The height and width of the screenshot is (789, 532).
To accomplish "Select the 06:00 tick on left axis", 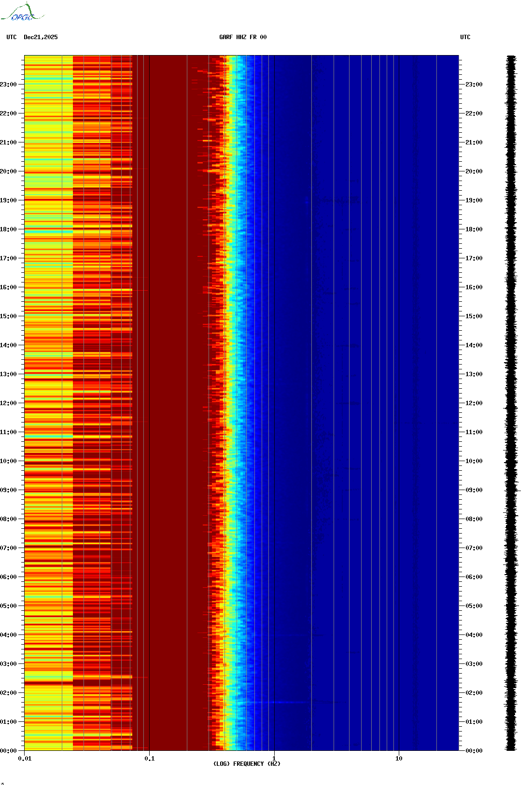I will 9,577.
